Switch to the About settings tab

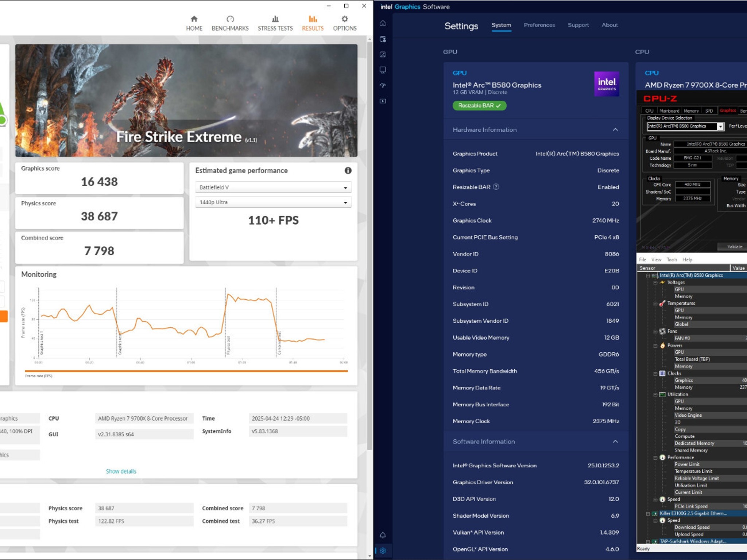tap(609, 25)
